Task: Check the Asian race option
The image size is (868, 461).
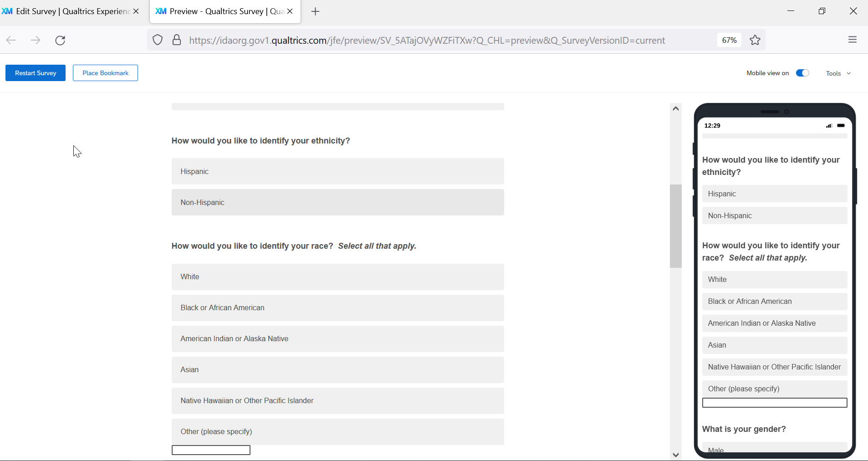Action: (x=337, y=370)
